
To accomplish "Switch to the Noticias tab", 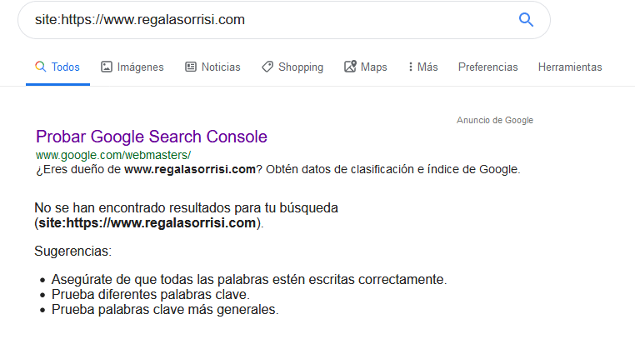I will coord(212,67).
